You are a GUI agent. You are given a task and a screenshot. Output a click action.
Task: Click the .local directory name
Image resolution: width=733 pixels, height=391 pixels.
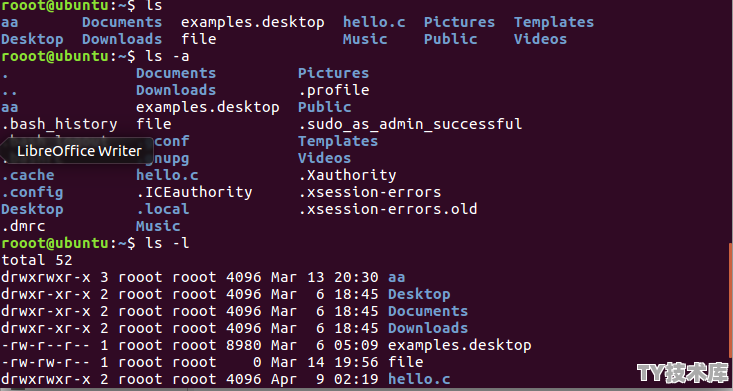coord(163,209)
